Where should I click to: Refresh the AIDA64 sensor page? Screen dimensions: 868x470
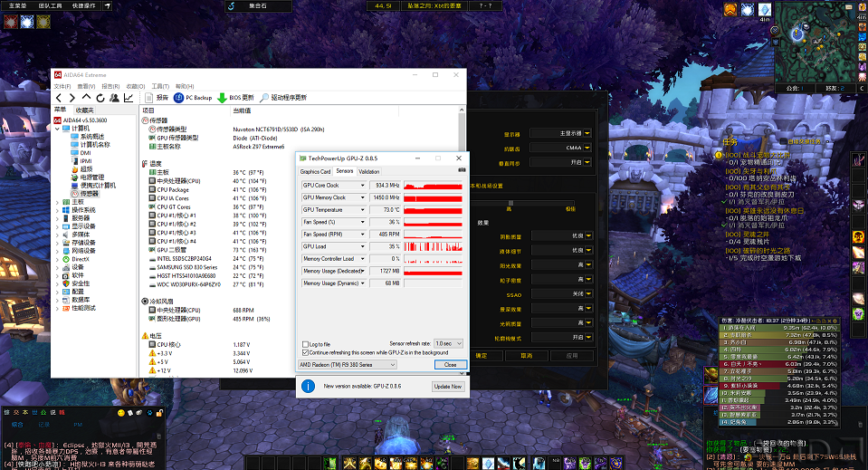[100, 98]
